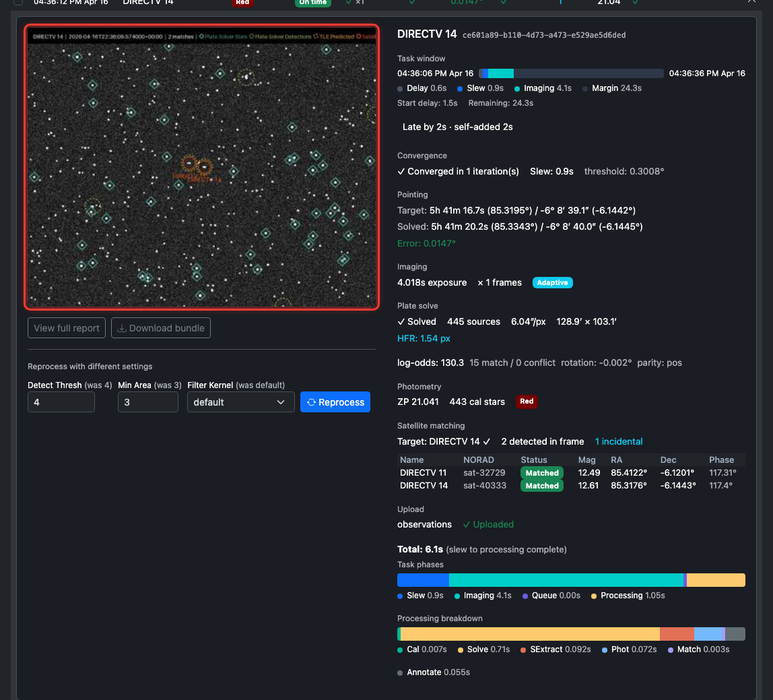Click the light blue Phot segment in breakdown bar
This screenshot has width=773, height=700.
pos(708,634)
